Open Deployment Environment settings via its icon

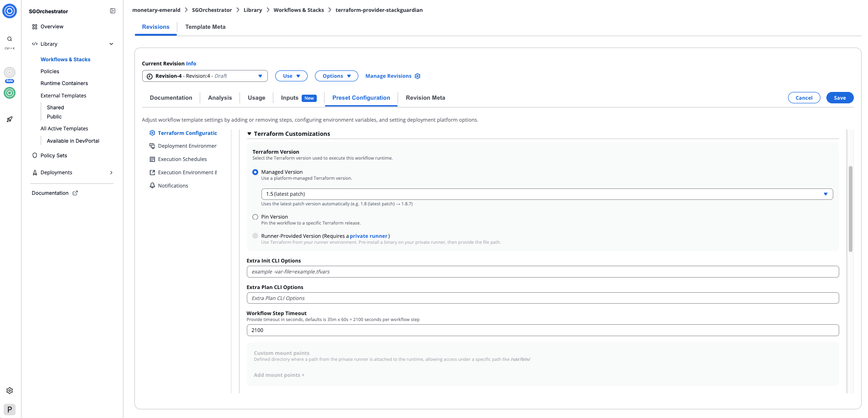pyautogui.click(x=152, y=145)
